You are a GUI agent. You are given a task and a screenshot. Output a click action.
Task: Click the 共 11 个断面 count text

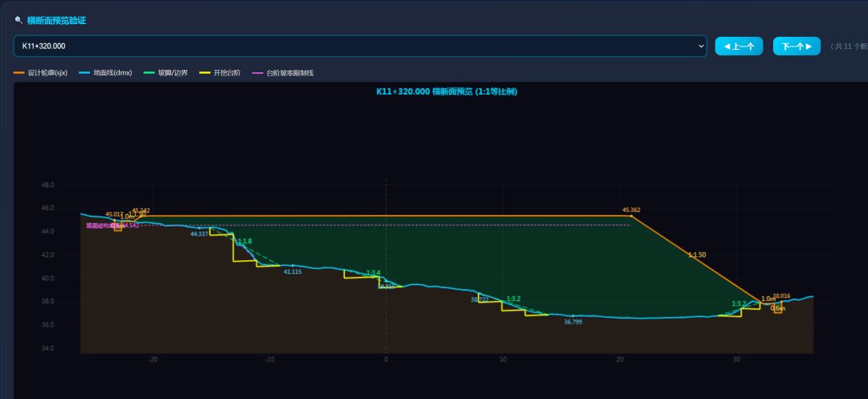(849, 47)
